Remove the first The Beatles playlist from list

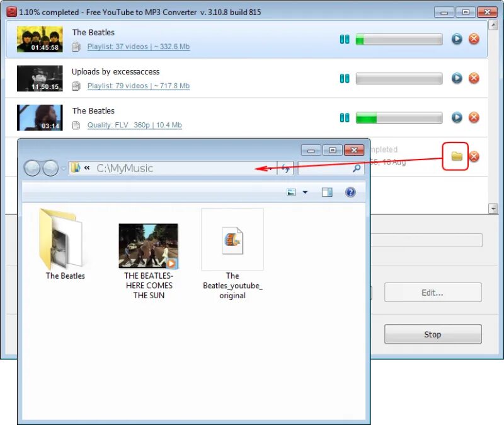pos(474,39)
